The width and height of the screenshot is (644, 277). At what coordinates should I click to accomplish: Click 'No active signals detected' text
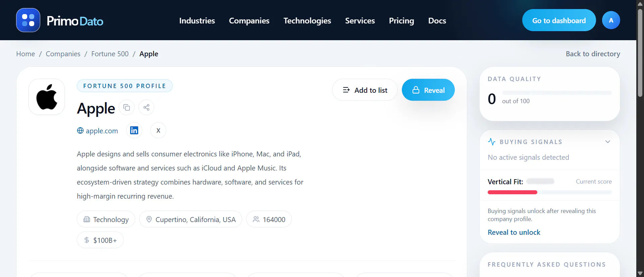click(x=528, y=157)
